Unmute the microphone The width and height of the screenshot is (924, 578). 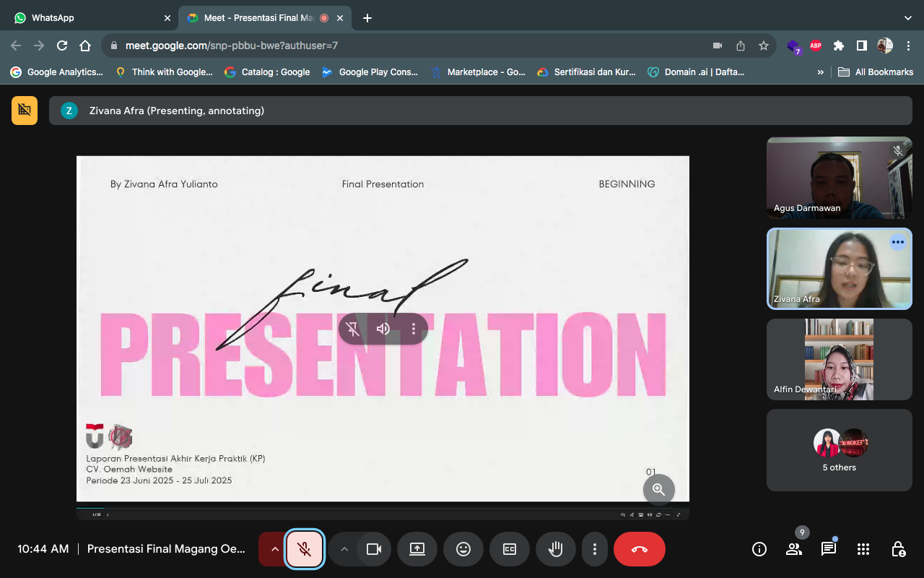click(x=305, y=549)
